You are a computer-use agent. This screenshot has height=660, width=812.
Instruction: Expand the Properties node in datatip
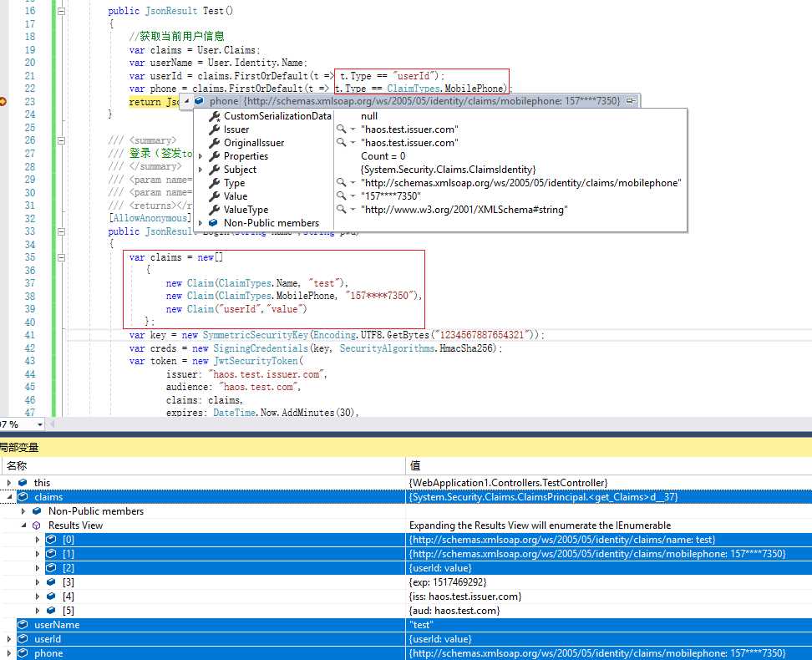coord(200,156)
